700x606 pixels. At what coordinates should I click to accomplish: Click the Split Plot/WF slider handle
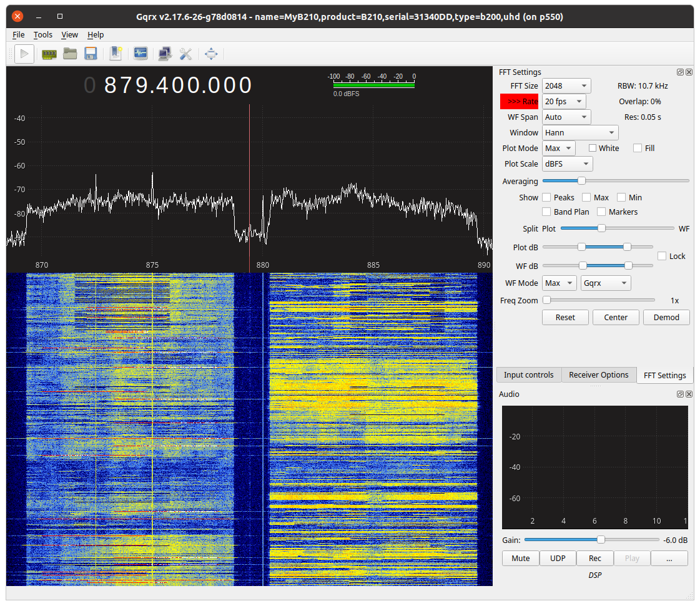(601, 228)
